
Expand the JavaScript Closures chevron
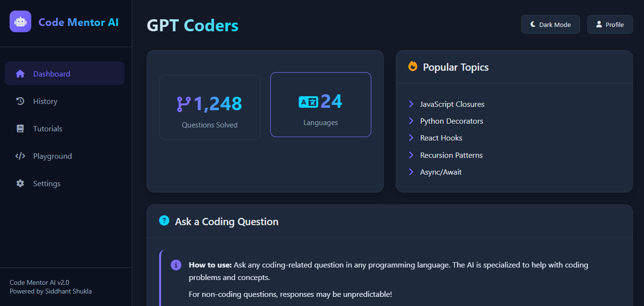click(x=411, y=104)
